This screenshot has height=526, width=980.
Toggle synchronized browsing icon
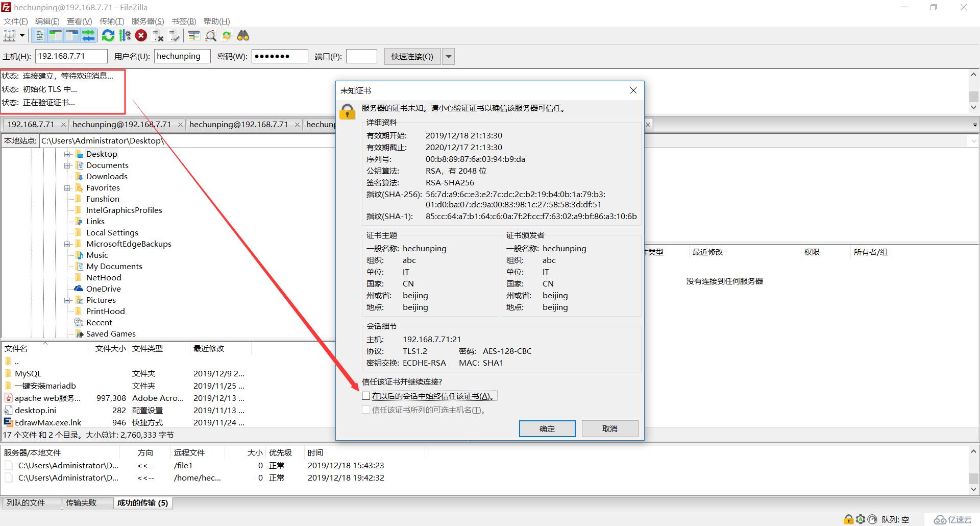(x=227, y=36)
